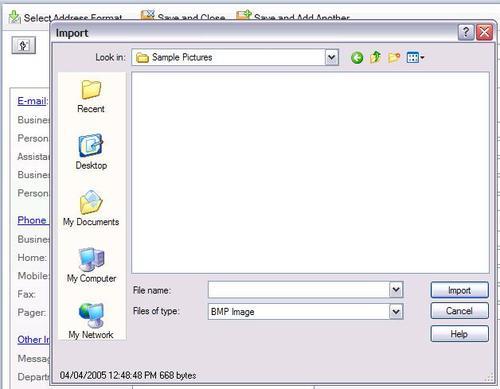Click the E-mail link in background form
The height and width of the screenshot is (389, 500).
32,101
